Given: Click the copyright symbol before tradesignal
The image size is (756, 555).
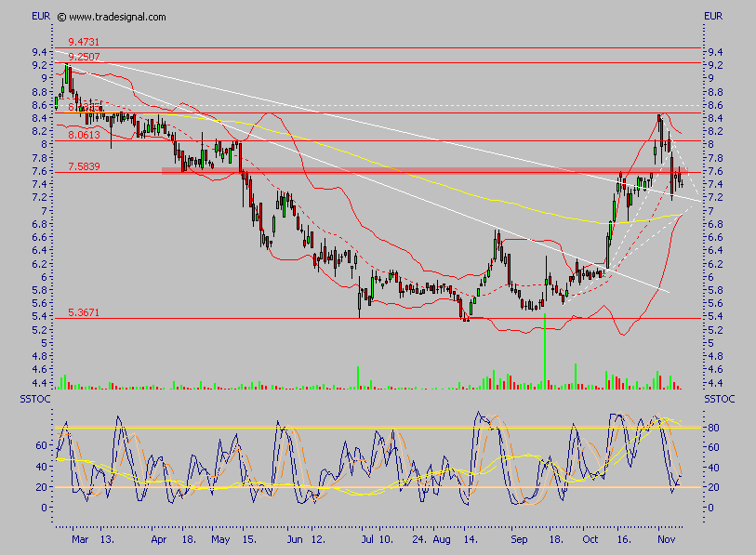Looking at the screenshot, I should pyautogui.click(x=61, y=17).
